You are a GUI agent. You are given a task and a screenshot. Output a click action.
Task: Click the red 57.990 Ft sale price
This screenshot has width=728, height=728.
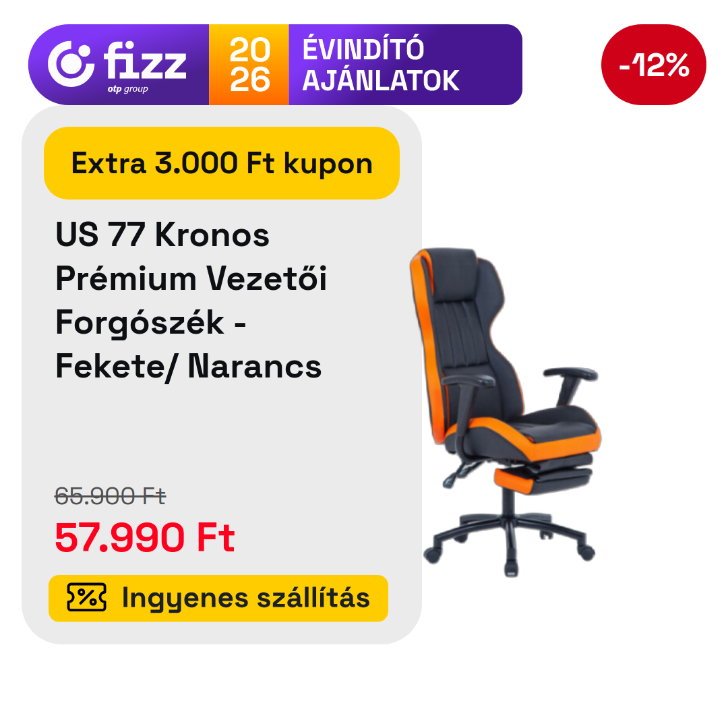(x=145, y=538)
